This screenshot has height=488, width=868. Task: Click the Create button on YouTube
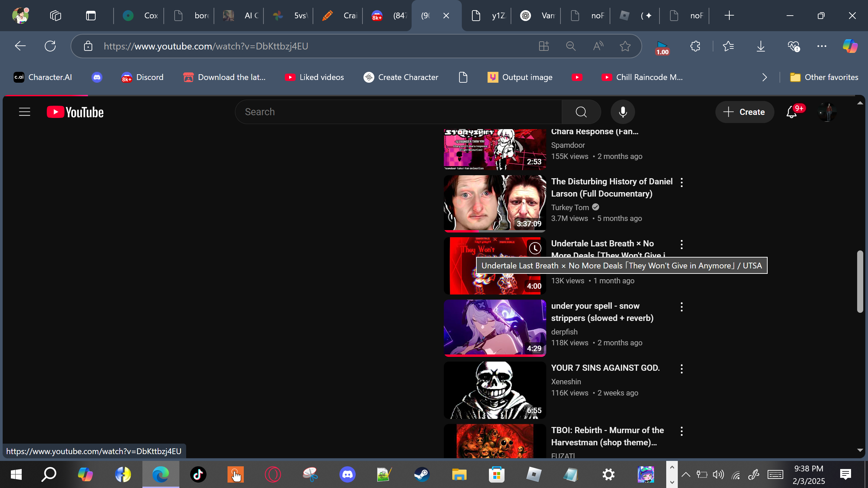[745, 112]
